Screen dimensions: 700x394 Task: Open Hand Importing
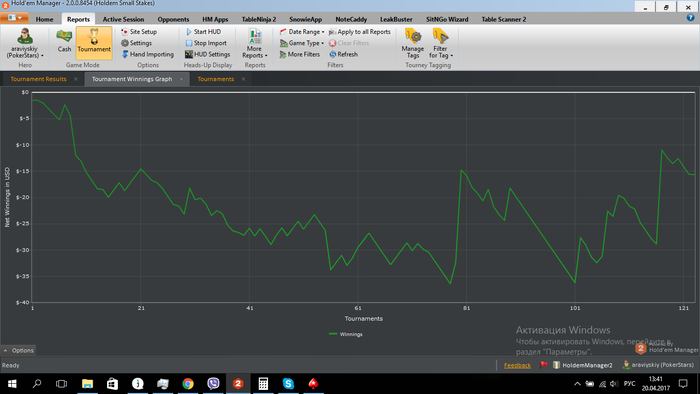(148, 54)
